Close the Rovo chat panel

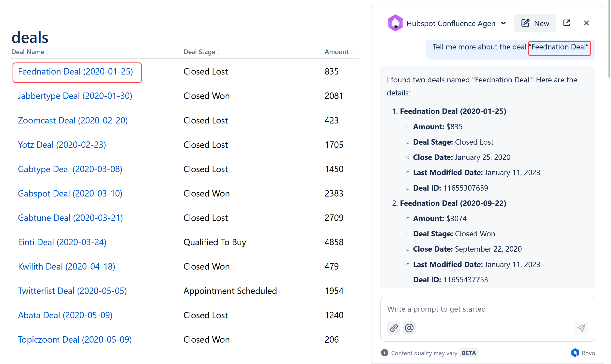click(x=586, y=23)
